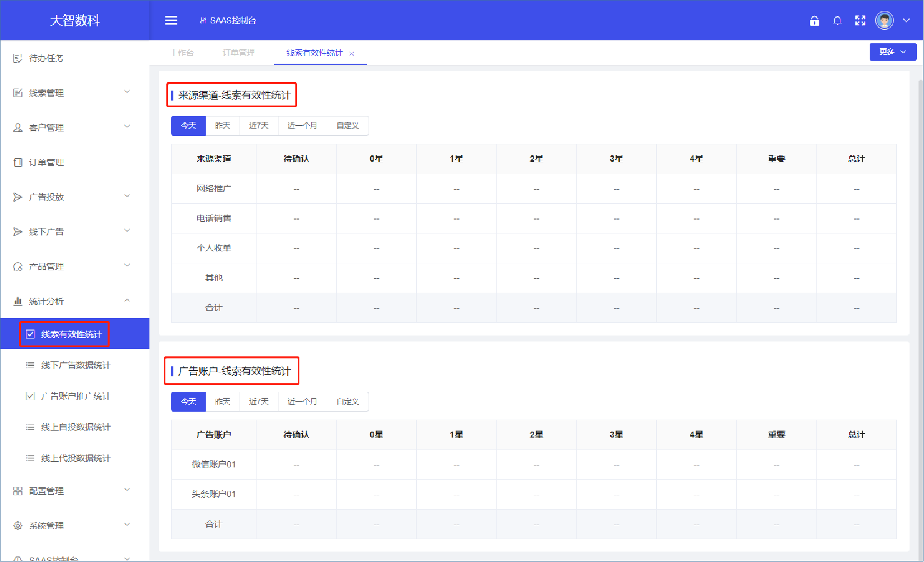This screenshot has width=924, height=562.
Task: Click the 线索管理 sidebar icon
Action: point(18,93)
